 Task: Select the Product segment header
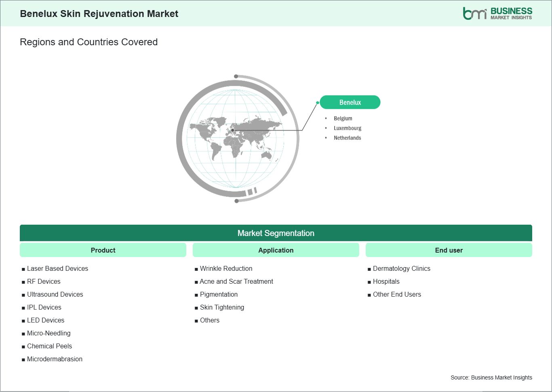103,250
